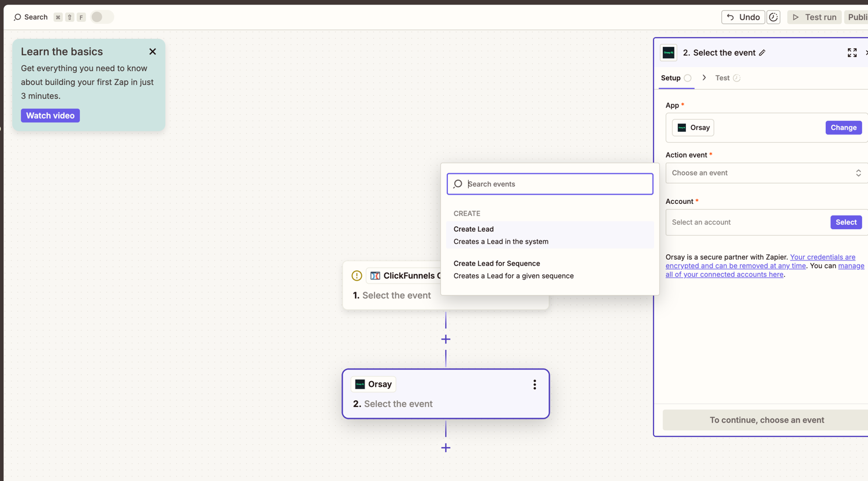The width and height of the screenshot is (868, 481).
Task: Click the Orsay app chip in App field
Action: (693, 128)
